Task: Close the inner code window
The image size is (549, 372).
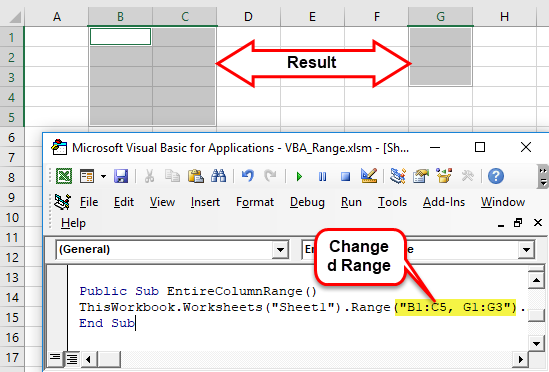Action: pyautogui.click(x=538, y=223)
